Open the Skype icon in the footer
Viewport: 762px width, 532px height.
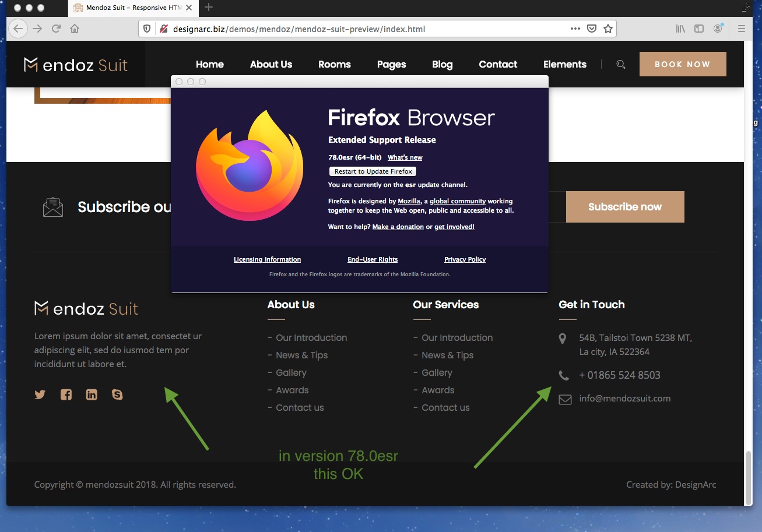tap(117, 394)
